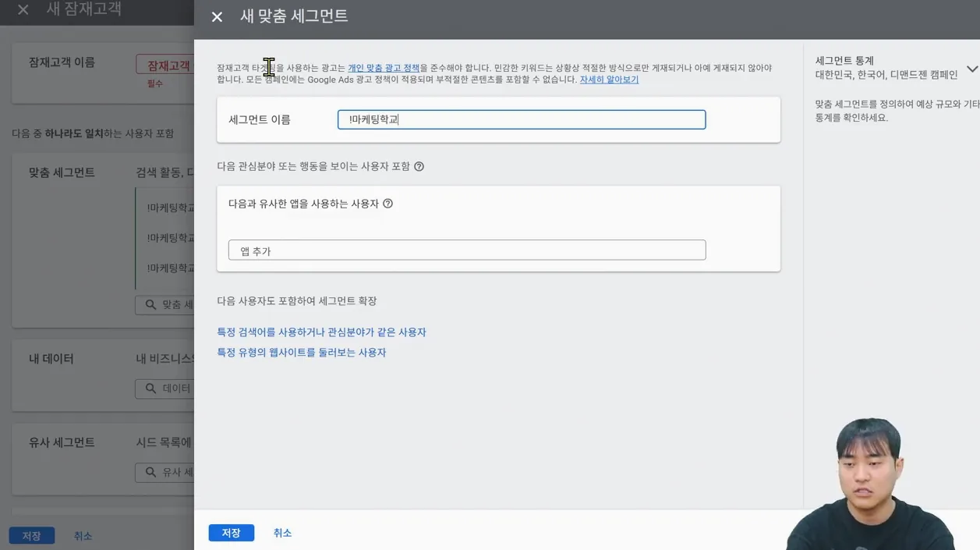Cancel the custom segment with 취소
The height and width of the screenshot is (550, 980).
[282, 533]
